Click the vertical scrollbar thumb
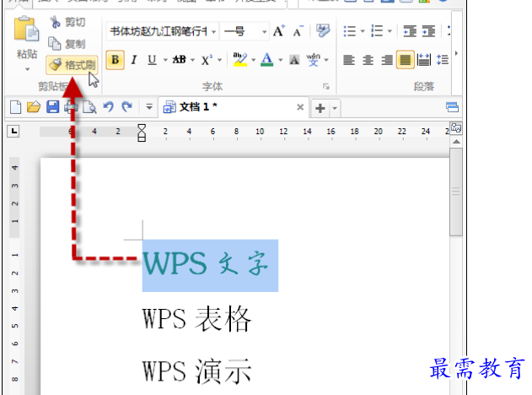532x395 pixels. click(456, 192)
